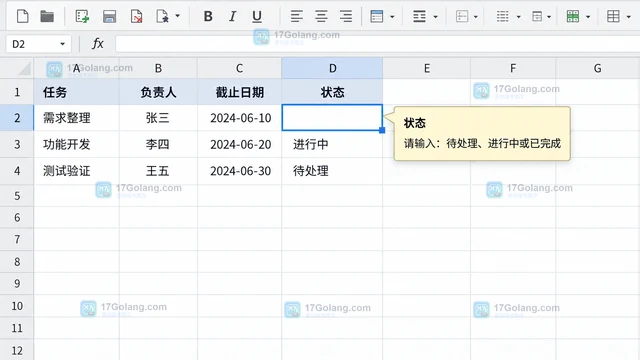Select row 2 header
The height and width of the screenshot is (360, 640).
point(17,118)
